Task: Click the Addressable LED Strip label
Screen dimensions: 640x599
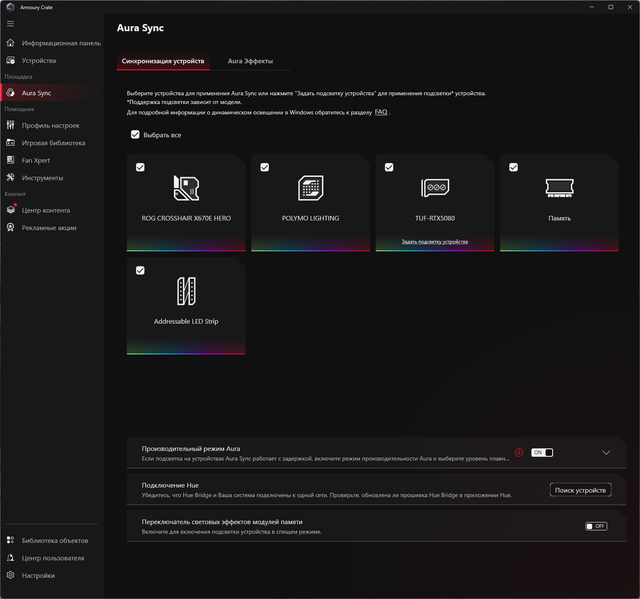Action: tap(186, 322)
